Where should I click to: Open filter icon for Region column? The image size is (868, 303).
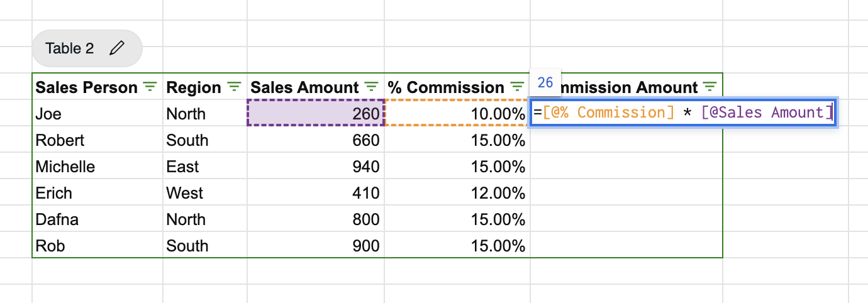pyautogui.click(x=233, y=87)
